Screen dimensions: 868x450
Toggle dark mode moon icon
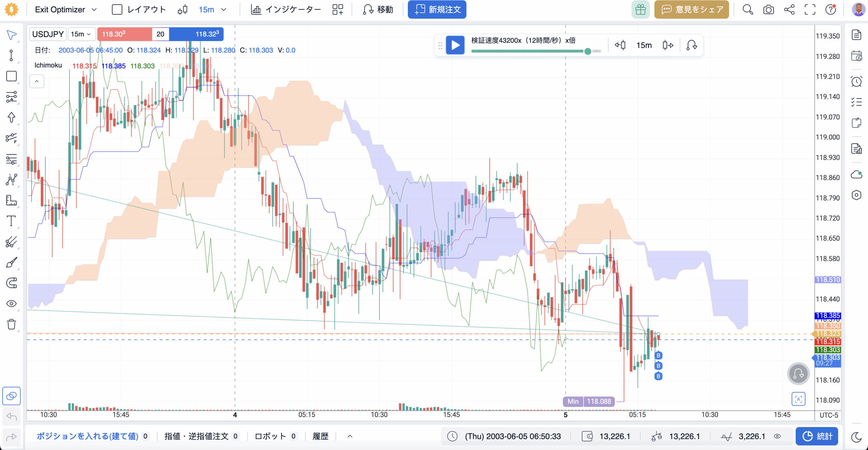click(x=856, y=437)
